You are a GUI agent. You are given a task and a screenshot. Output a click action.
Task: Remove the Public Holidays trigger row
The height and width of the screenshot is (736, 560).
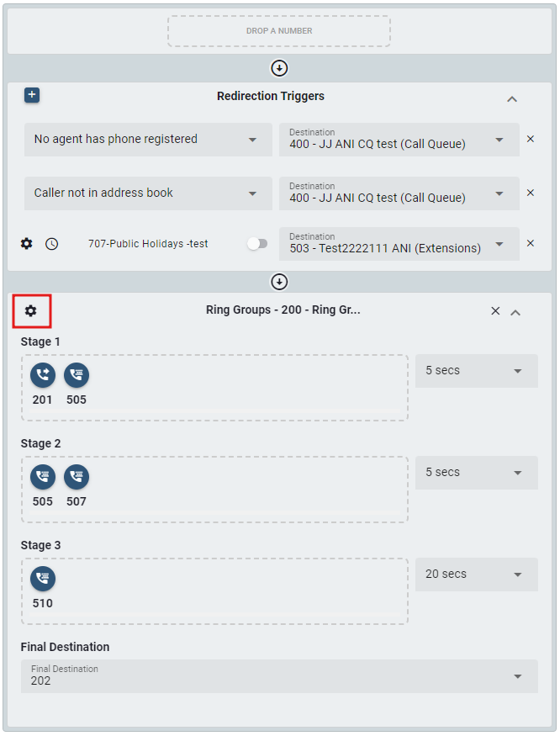click(531, 244)
